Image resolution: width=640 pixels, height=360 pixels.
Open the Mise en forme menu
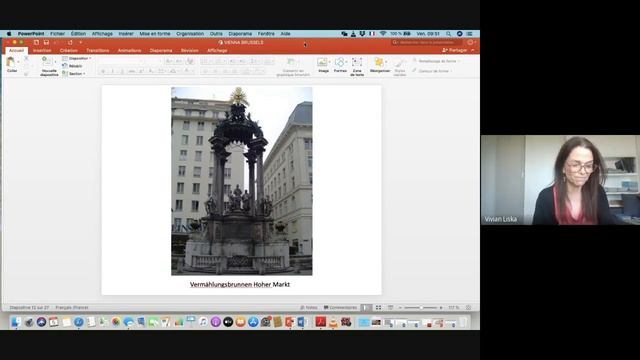point(155,34)
